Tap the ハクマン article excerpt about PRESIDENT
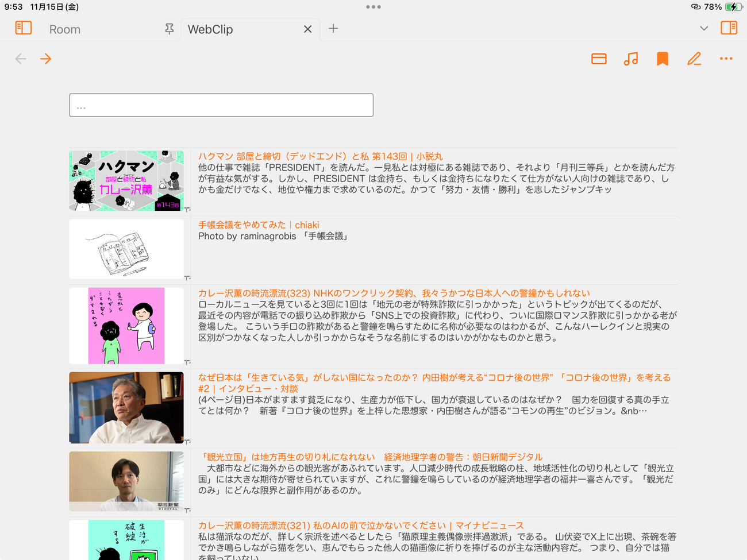This screenshot has width=747, height=560. coord(437,179)
